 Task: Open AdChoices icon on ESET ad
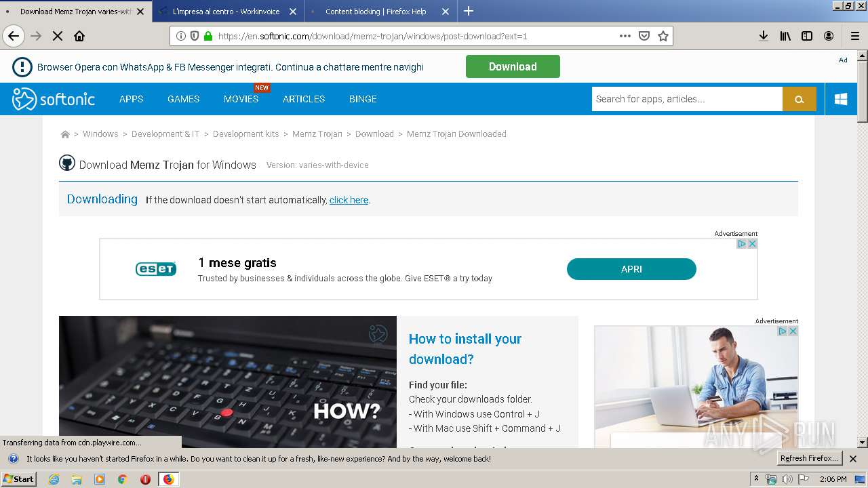point(742,243)
